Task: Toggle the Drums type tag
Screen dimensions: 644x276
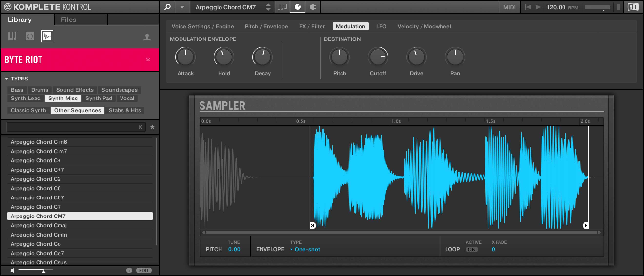Action: (x=40, y=90)
